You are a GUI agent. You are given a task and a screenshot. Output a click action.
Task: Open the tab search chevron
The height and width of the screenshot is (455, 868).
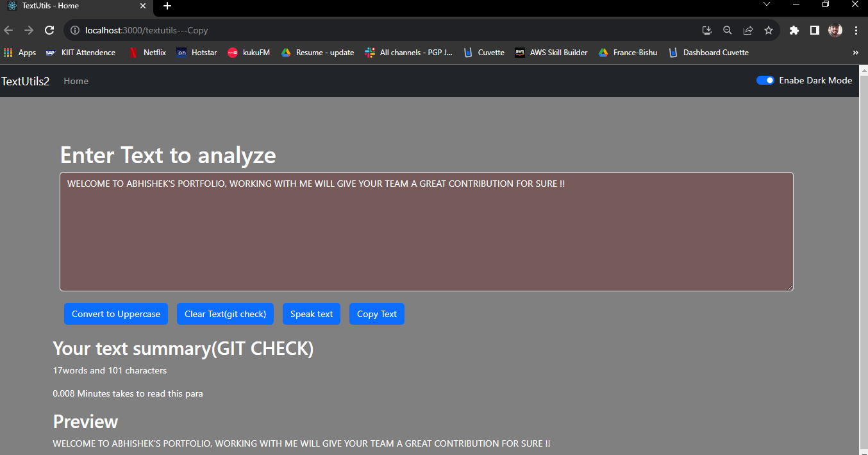tap(767, 4)
